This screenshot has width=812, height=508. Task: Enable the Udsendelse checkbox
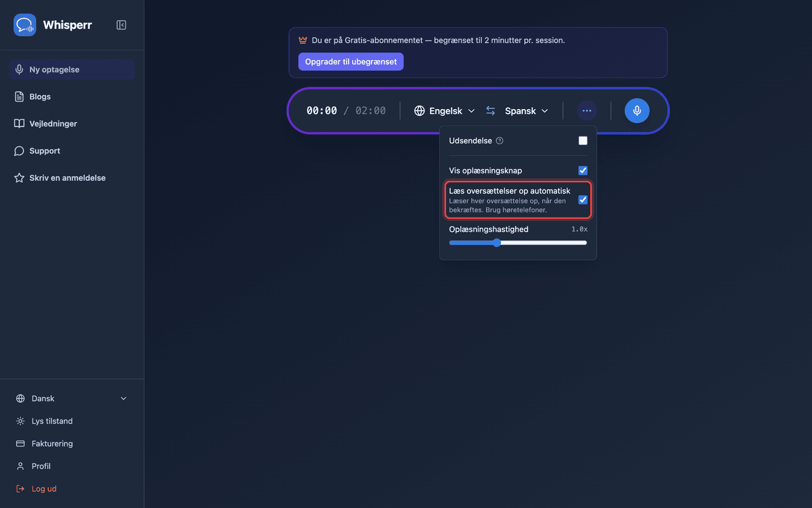[583, 141]
